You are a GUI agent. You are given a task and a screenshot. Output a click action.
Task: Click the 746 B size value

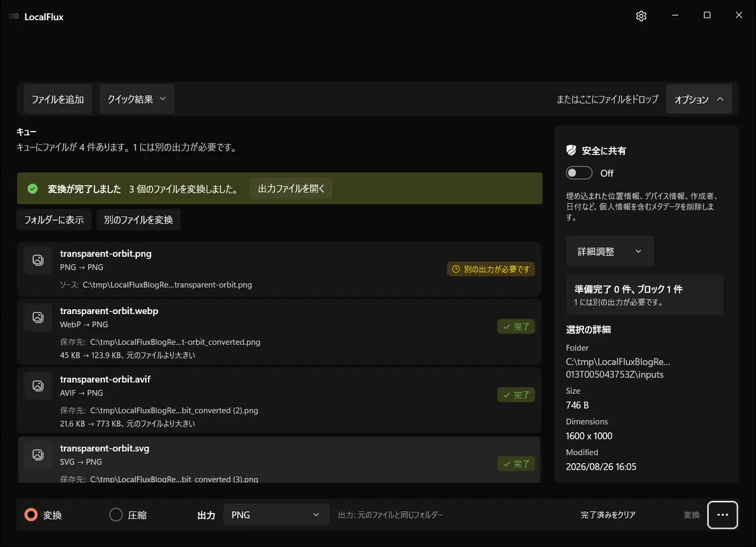pos(578,405)
